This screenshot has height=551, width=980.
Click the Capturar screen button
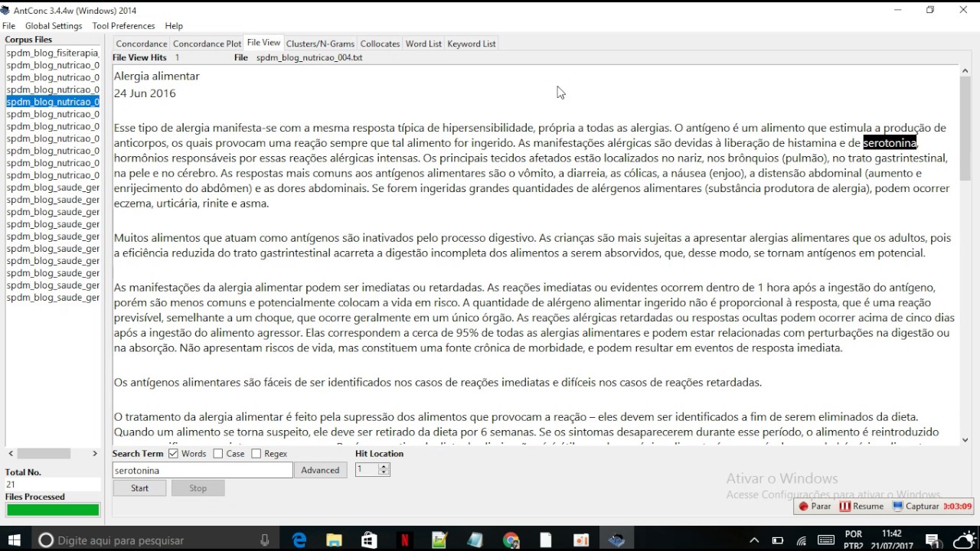916,506
